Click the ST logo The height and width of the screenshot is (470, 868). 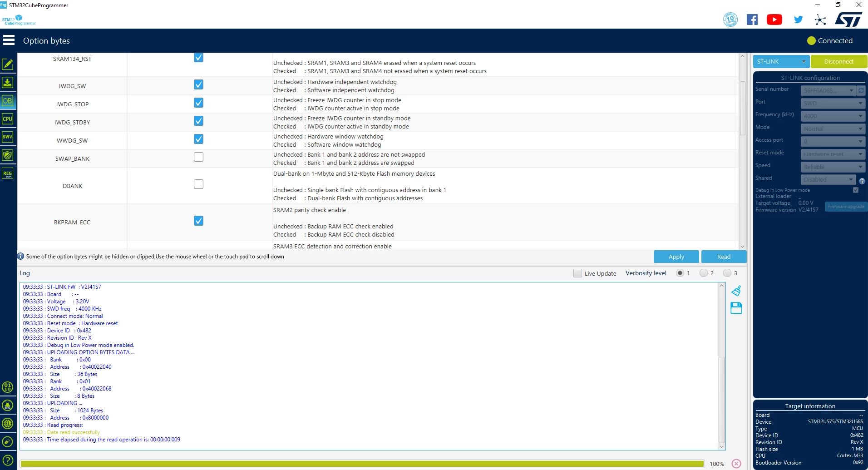tap(848, 20)
